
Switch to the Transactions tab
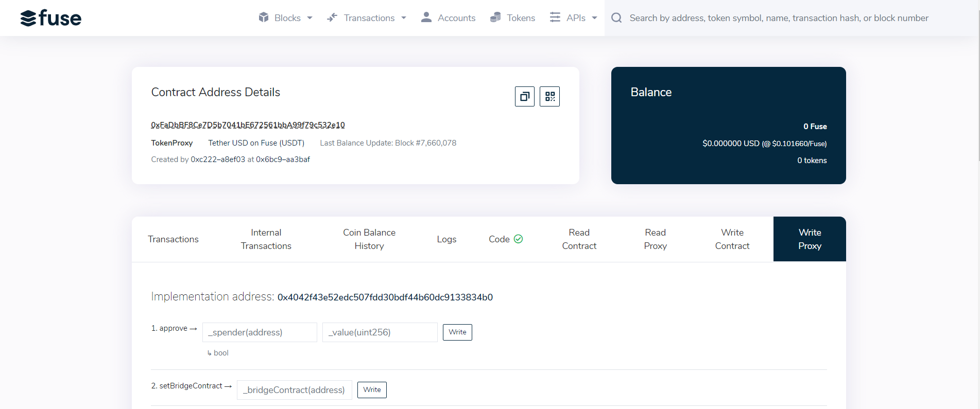(173, 239)
